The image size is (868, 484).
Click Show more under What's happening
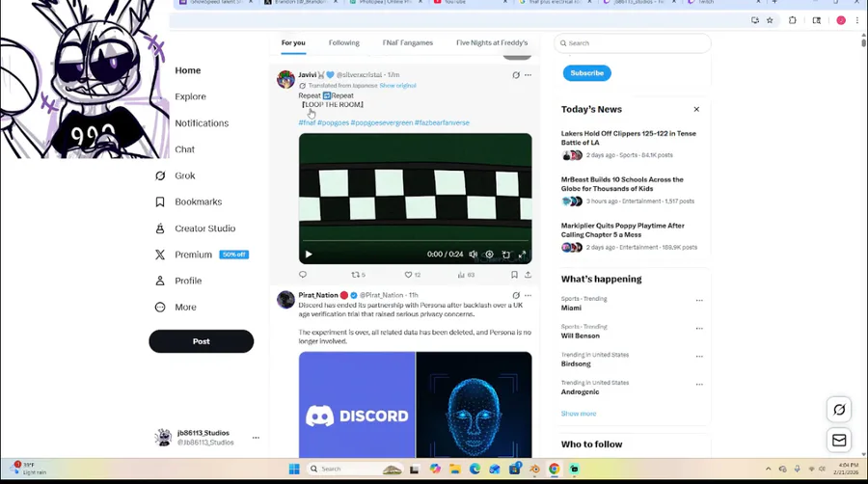[x=579, y=414]
